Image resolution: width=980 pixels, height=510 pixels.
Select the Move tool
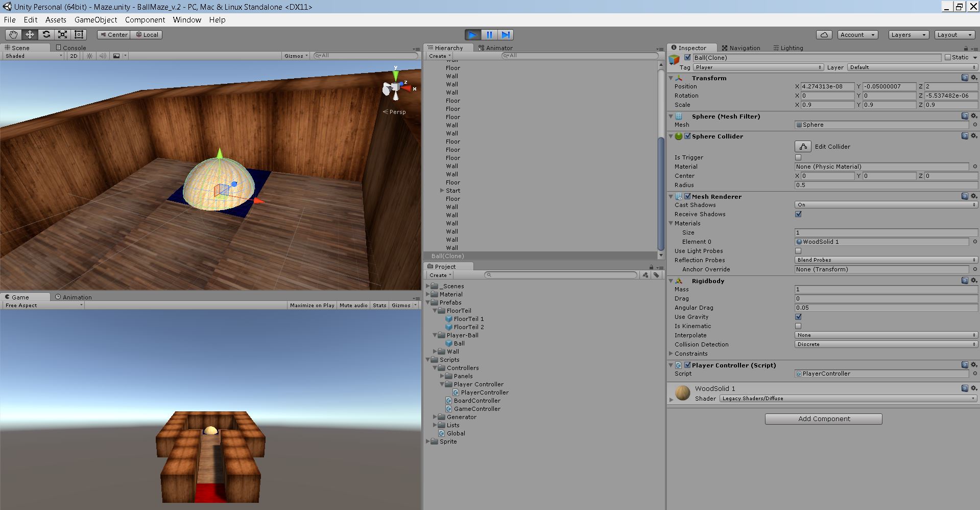click(x=30, y=34)
